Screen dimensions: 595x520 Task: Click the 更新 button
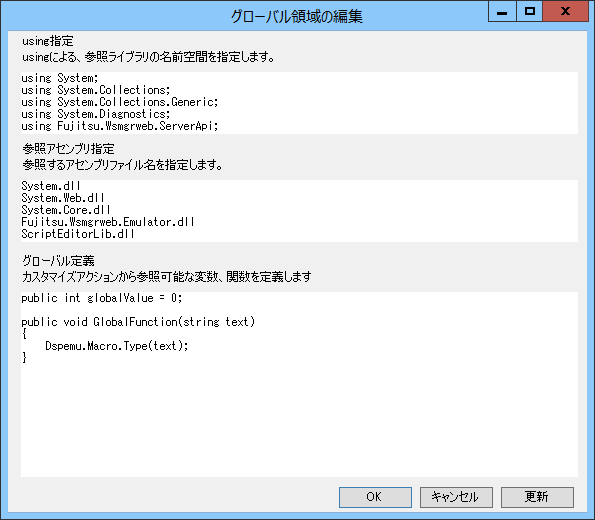pyautogui.click(x=537, y=497)
